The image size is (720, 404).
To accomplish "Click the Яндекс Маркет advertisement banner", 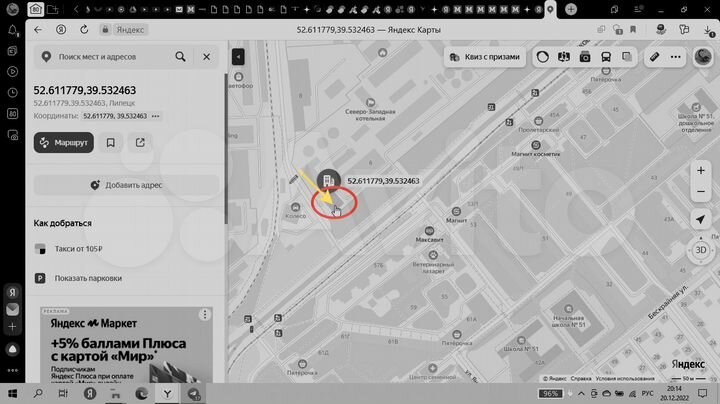I will click(126, 345).
